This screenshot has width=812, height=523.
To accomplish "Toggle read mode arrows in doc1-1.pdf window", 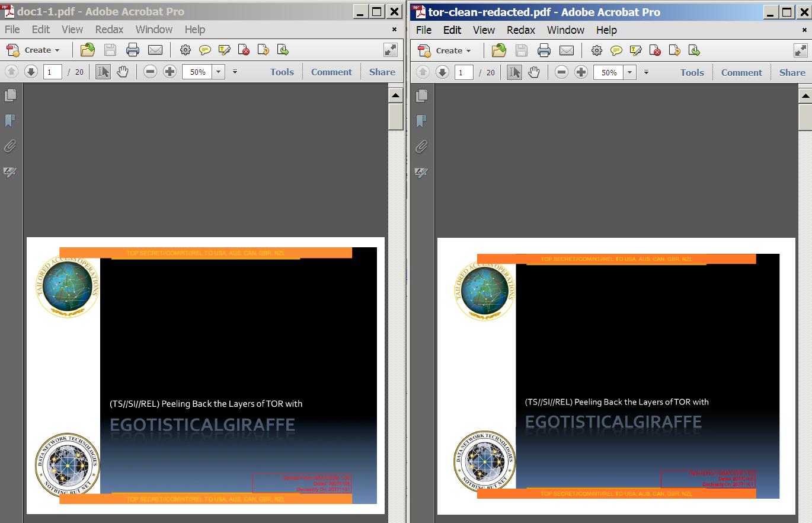I will 391,50.
